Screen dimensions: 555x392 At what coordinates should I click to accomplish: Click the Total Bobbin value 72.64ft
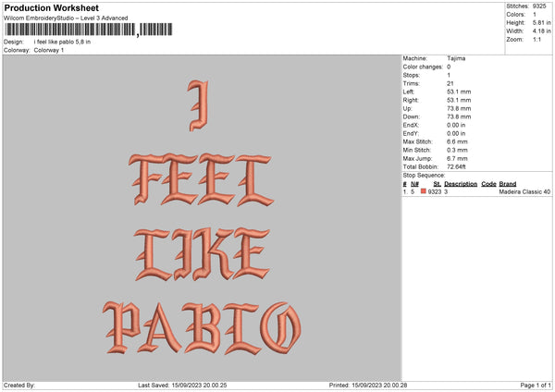click(456, 167)
